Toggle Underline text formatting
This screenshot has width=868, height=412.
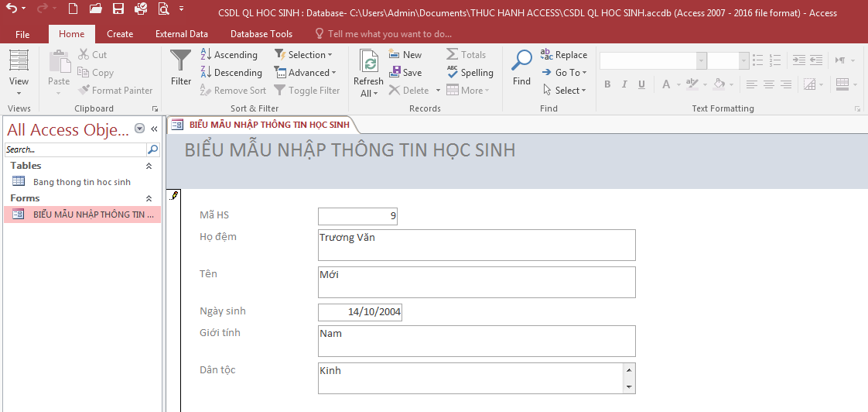click(x=641, y=84)
